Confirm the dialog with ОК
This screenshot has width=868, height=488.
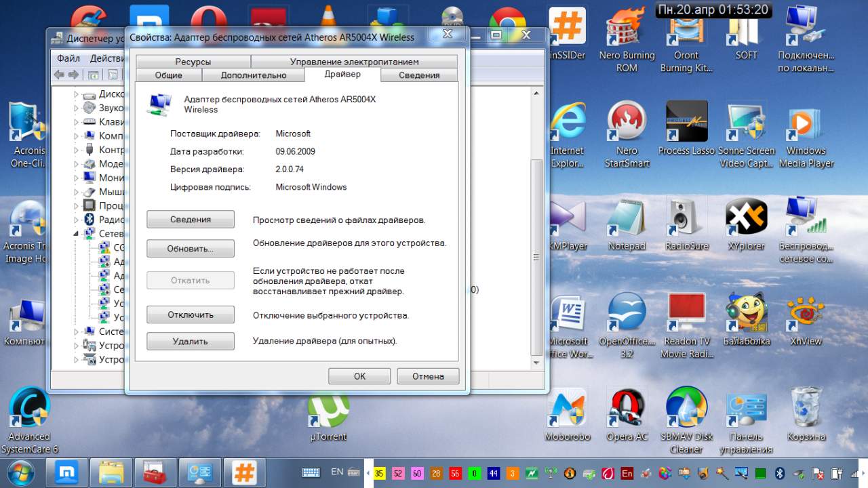click(x=359, y=376)
